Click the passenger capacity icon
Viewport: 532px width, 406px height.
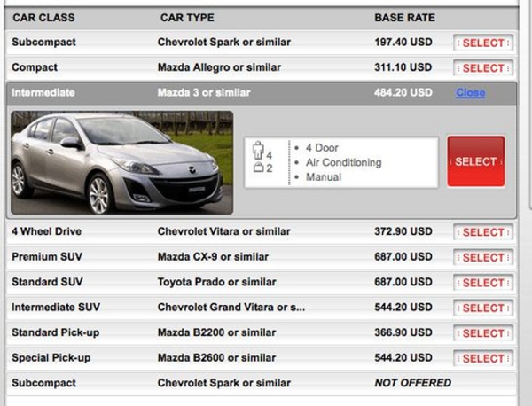[x=261, y=152]
